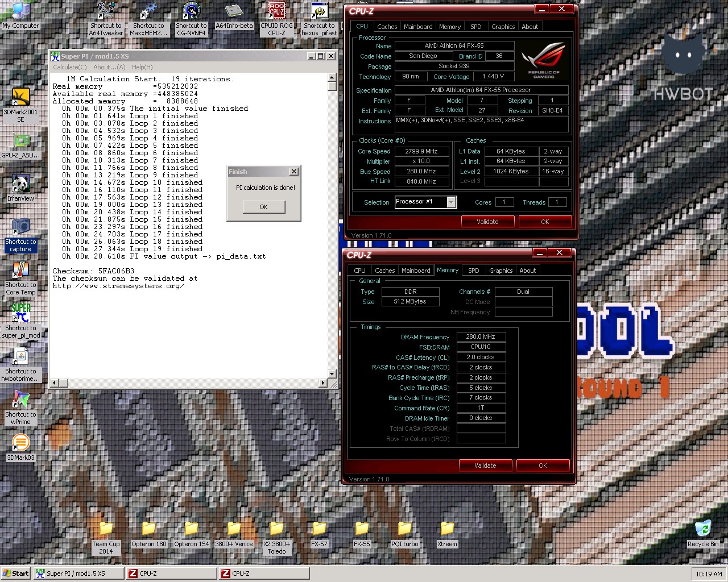Launch the 3DMark2001 SE desktop icon
The image size is (728, 582).
(20, 105)
